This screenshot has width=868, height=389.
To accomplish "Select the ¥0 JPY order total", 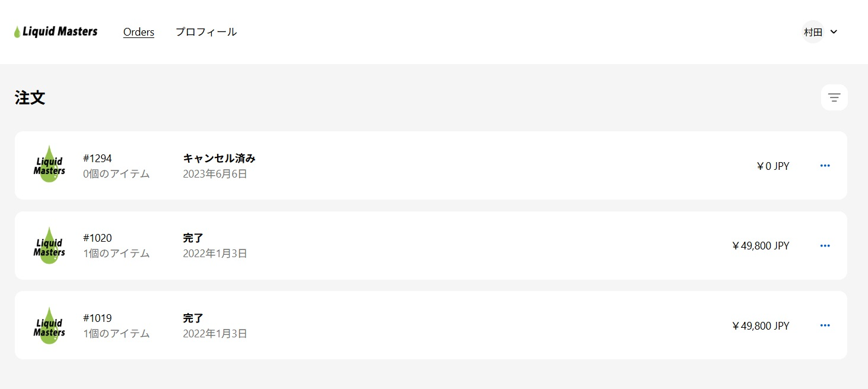I will [x=772, y=166].
